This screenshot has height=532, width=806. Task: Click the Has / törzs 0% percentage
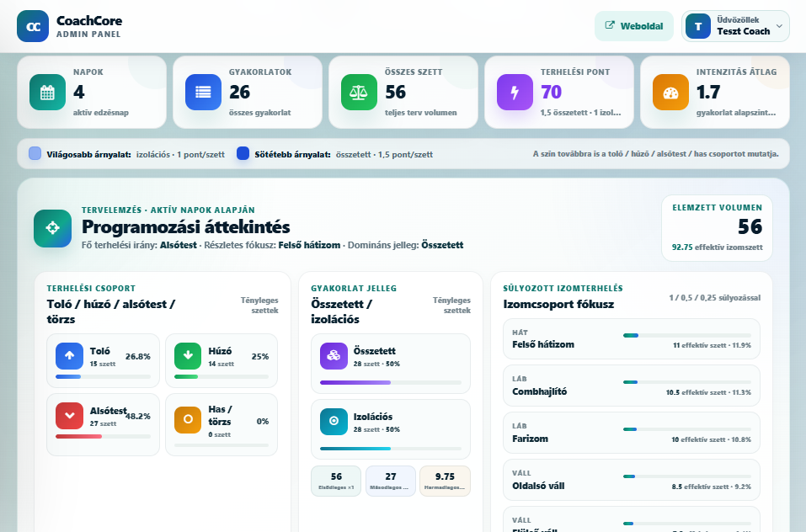[262, 422]
